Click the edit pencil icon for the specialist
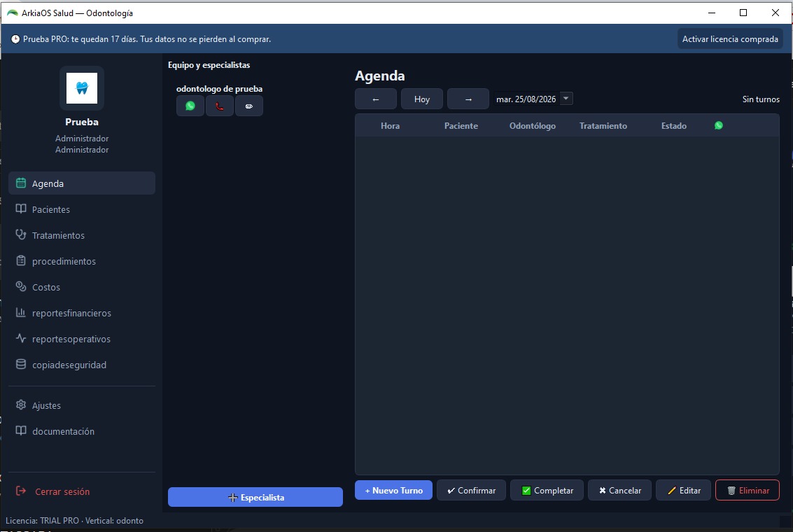The width and height of the screenshot is (793, 532). (249, 106)
